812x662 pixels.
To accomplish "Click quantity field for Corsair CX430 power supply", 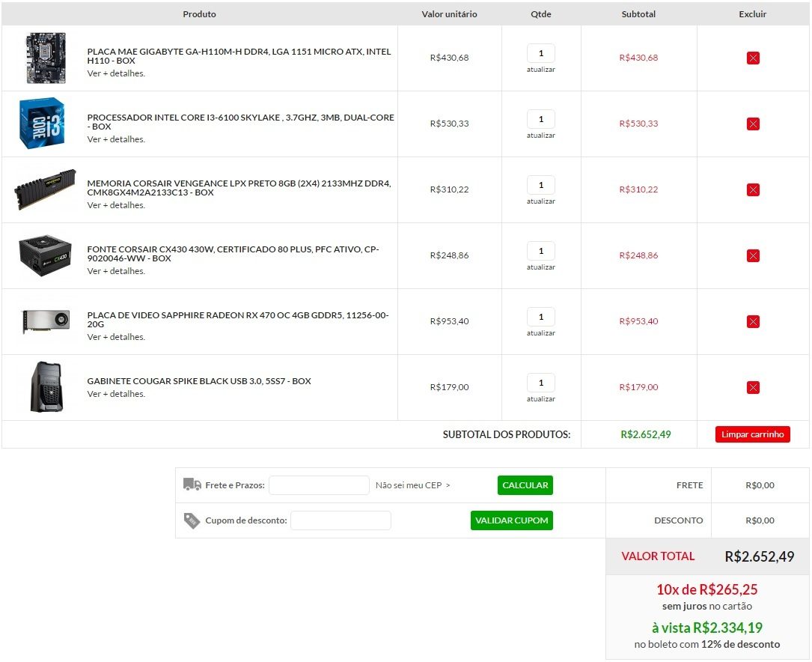I will tap(541, 251).
